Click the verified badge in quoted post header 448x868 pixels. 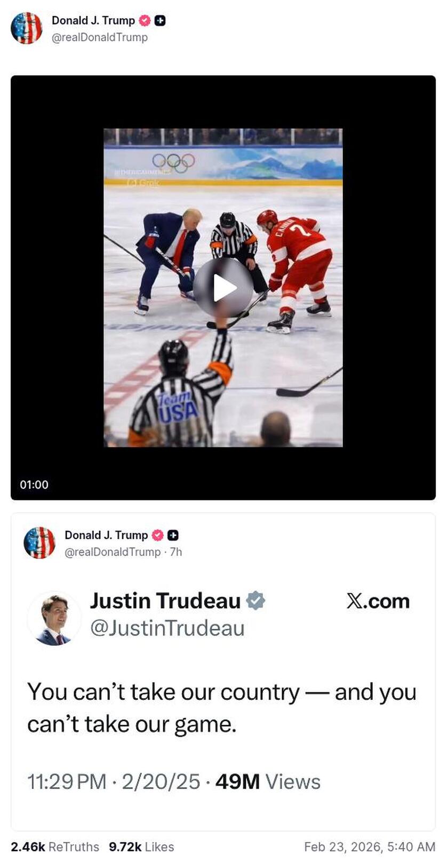(157, 535)
